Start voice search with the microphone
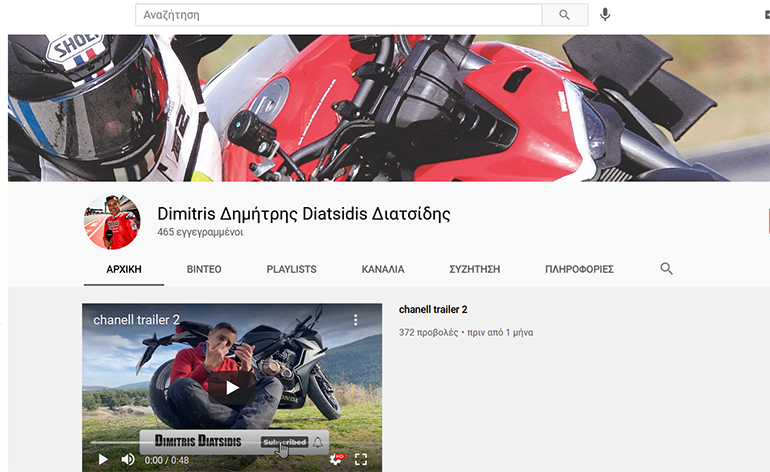770x472 pixels. click(x=605, y=15)
